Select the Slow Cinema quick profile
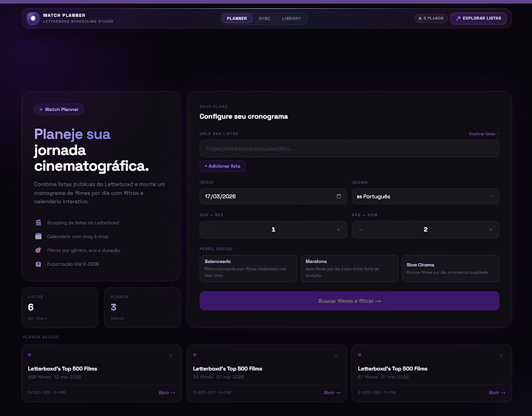The height and width of the screenshot is (416, 532). 450,268
